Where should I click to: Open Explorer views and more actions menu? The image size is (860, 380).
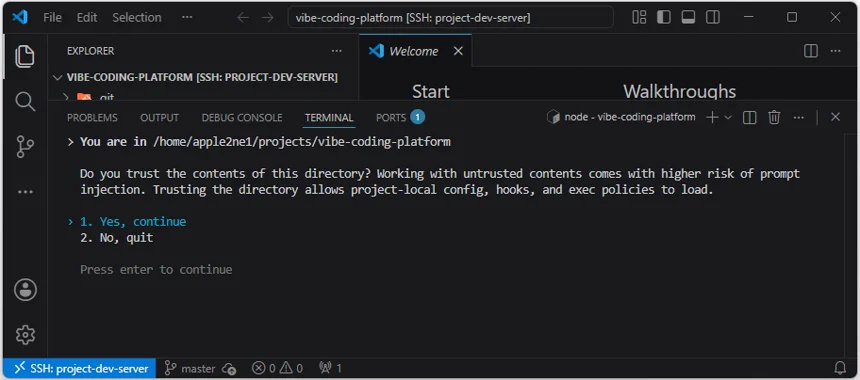(337, 51)
